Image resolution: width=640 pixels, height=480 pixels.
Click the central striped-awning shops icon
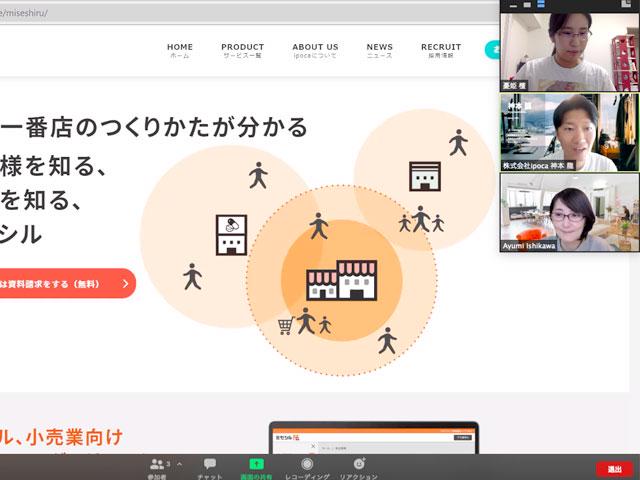point(342,280)
